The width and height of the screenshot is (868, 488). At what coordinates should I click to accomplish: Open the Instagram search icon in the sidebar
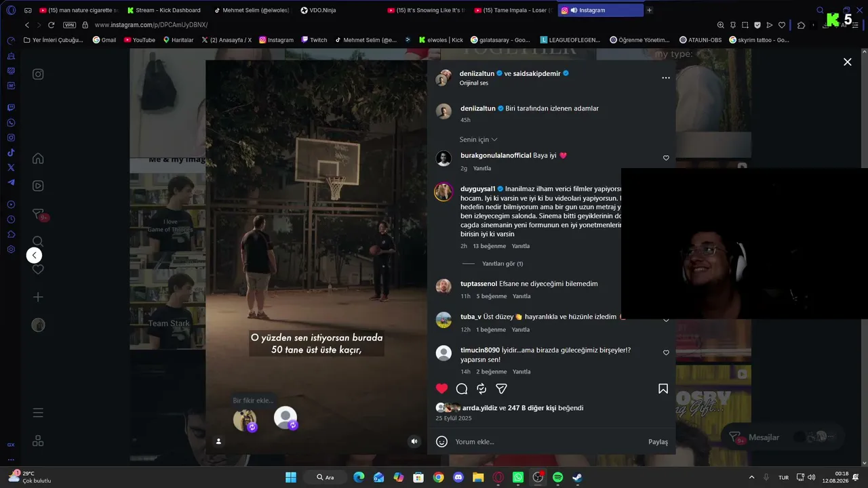click(x=38, y=241)
